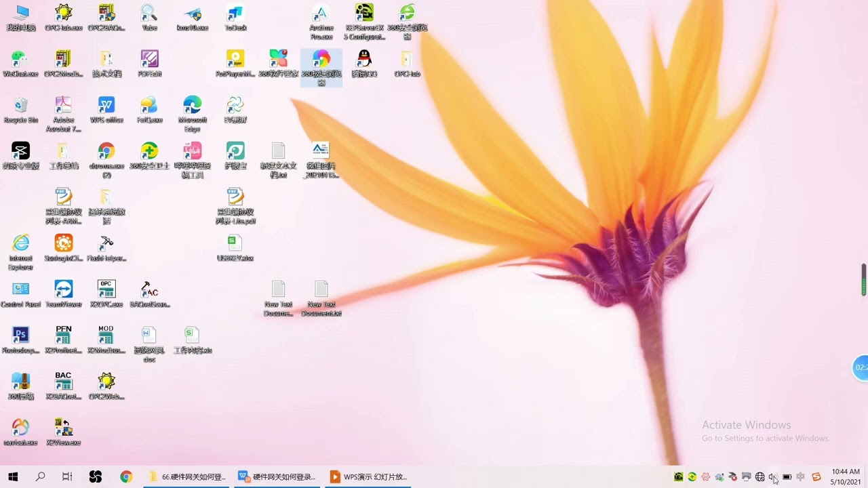Open Task View on taskbar
Viewport: 868px width, 488px height.
click(x=67, y=476)
